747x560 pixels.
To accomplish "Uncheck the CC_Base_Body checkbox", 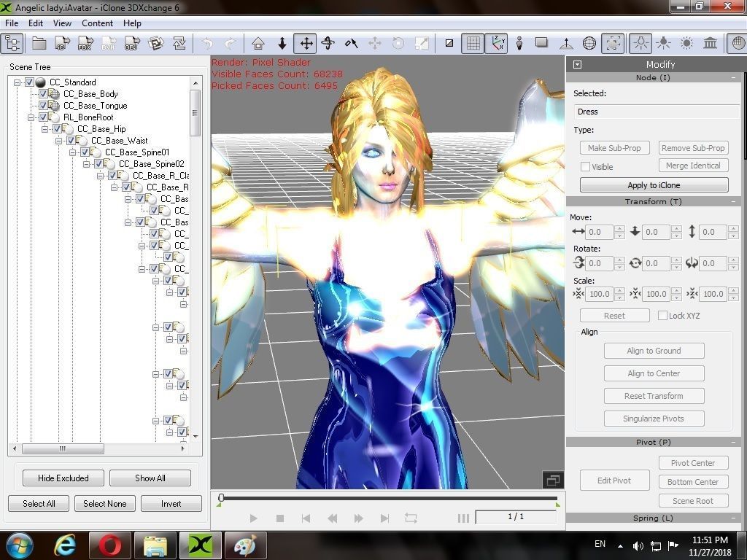I will click(x=43, y=94).
